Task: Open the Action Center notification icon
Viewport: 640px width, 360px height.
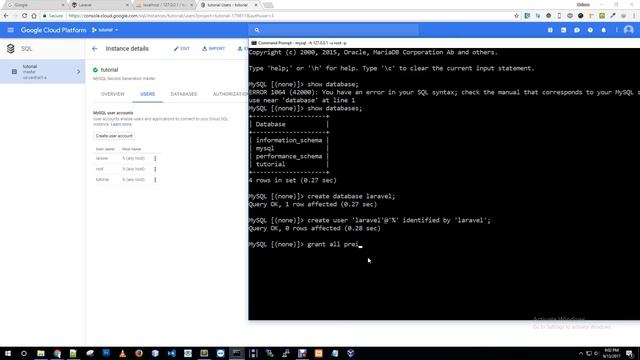Action: coord(630,353)
